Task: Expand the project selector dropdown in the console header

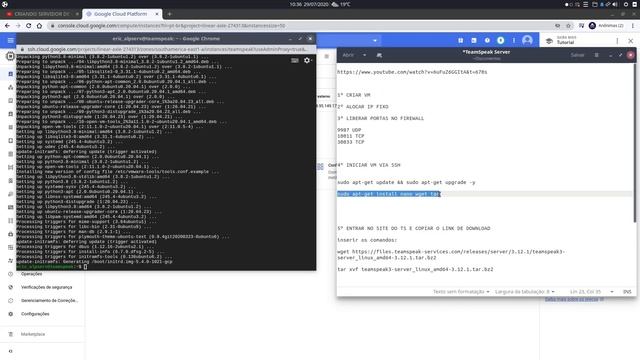Action: point(375,40)
